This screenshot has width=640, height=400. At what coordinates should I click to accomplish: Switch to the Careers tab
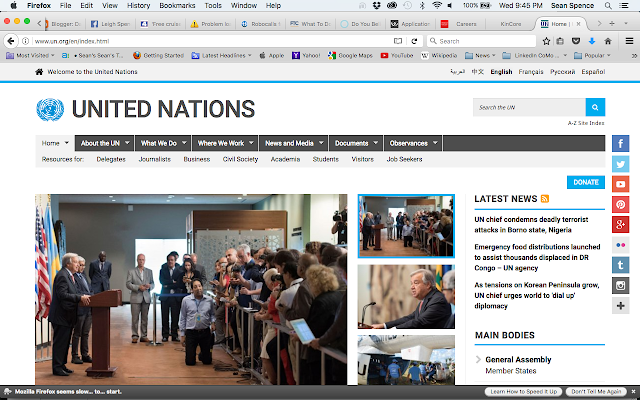(460, 24)
